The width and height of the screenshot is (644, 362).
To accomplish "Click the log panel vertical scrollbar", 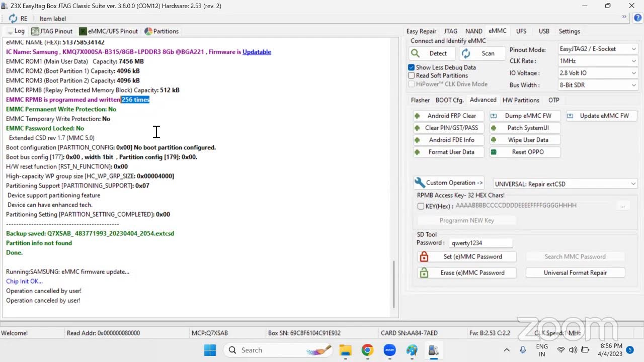I will click(x=394, y=284).
